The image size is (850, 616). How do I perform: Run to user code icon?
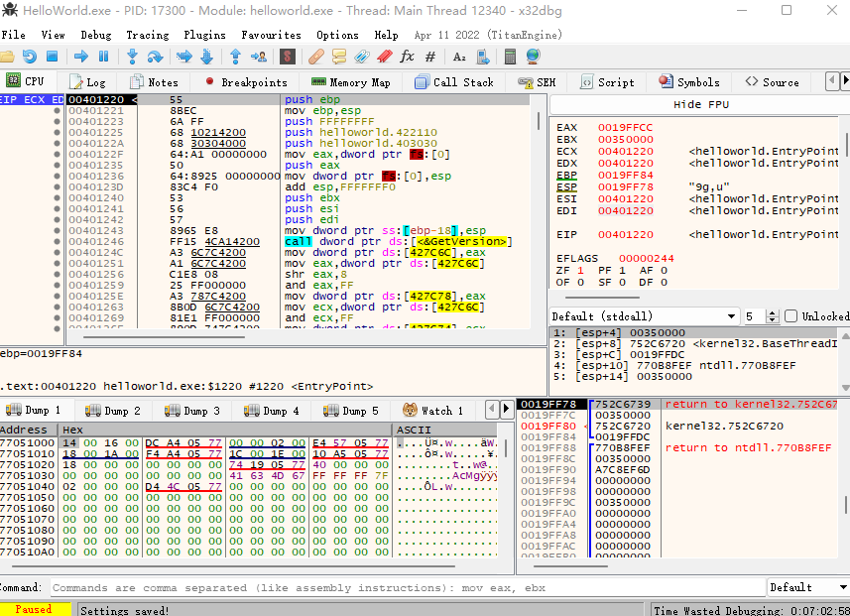[259, 57]
